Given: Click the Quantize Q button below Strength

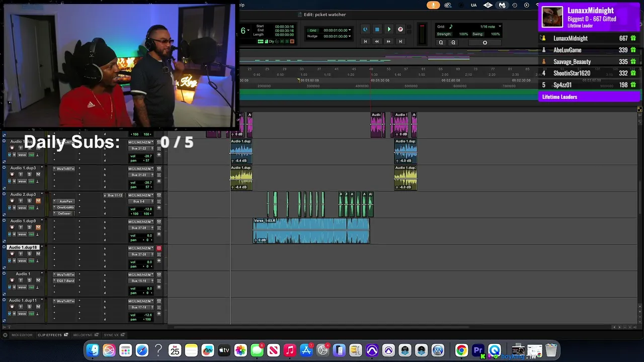Looking at the screenshot, I should point(441,43).
